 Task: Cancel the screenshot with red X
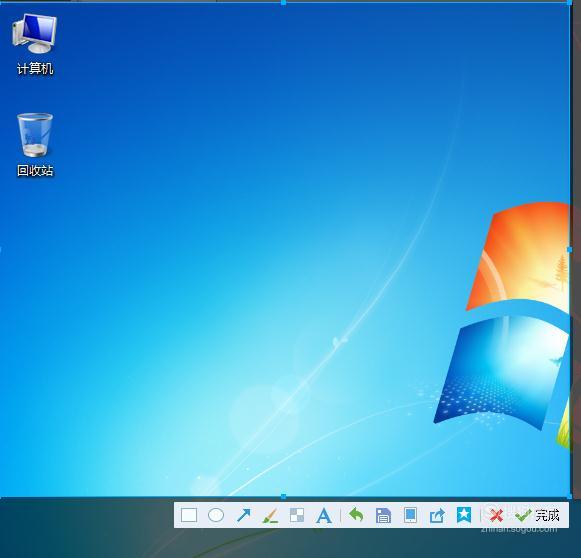click(496, 515)
